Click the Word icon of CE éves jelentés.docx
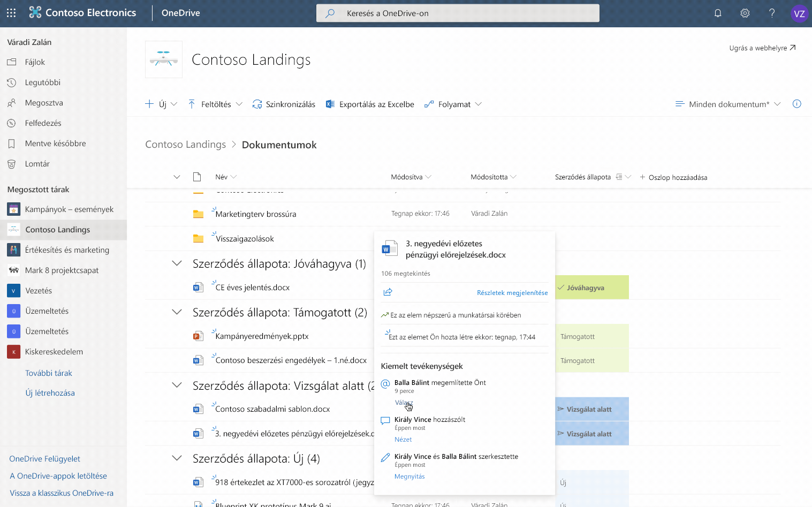Viewport: 812px width, 507px height. coord(198,287)
